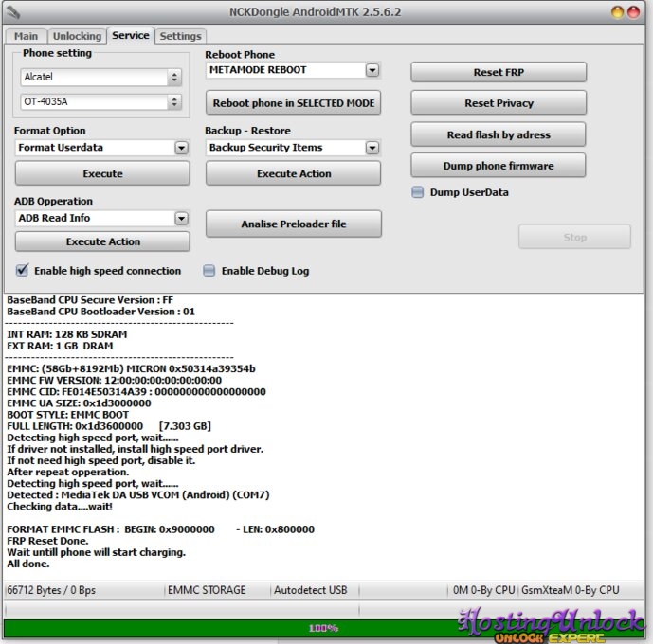Expand the Format Userdata dropdown

click(182, 148)
